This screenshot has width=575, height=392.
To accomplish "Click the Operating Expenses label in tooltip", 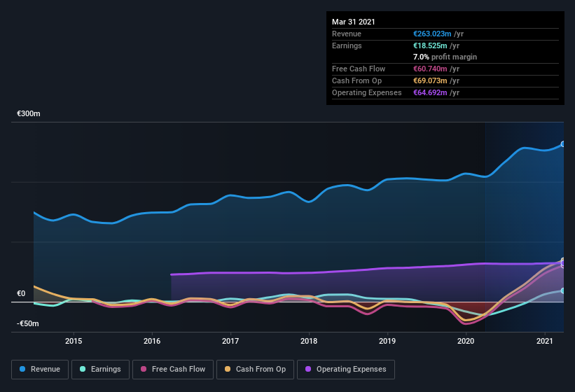I will click(x=367, y=92).
